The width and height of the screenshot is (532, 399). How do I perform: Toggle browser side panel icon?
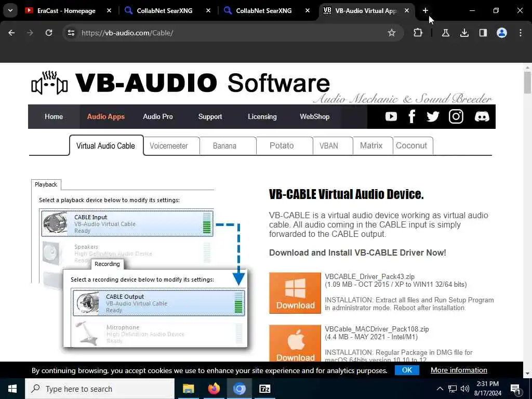tap(483, 33)
